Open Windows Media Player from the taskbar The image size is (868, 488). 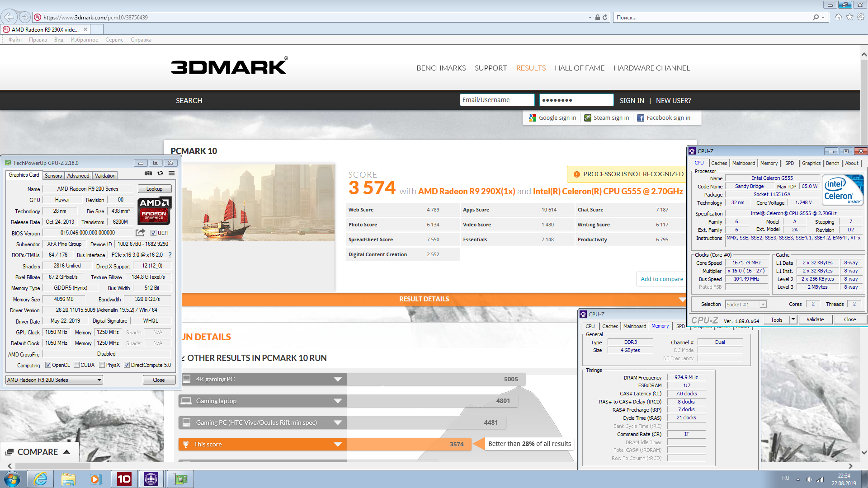click(x=96, y=479)
